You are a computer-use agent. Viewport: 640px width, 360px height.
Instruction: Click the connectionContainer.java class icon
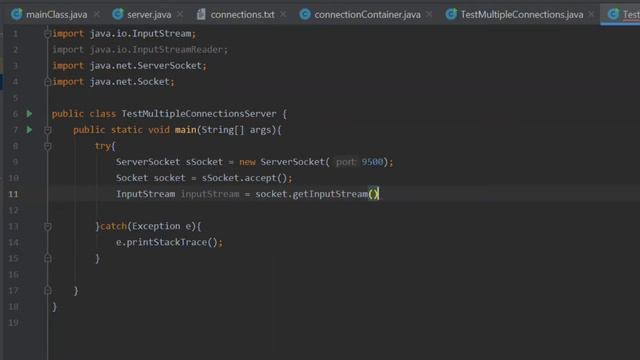point(304,14)
